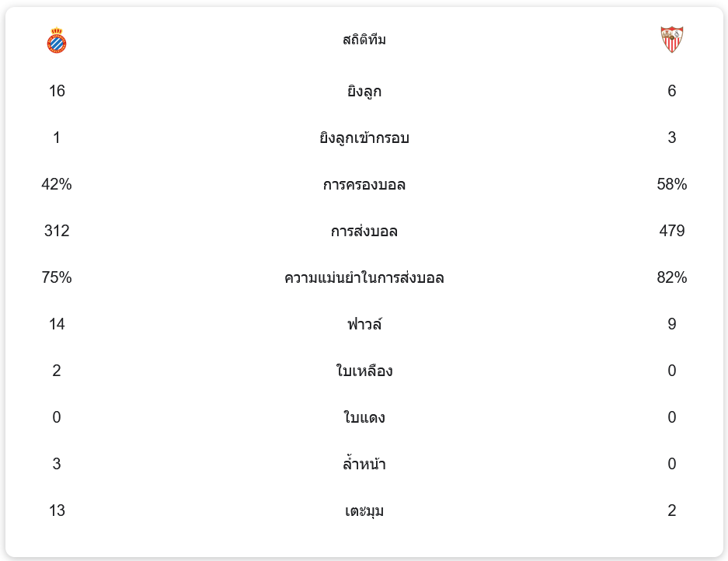Click Sevilla's 82% pass accuracy value
728x561 pixels.
click(671, 277)
